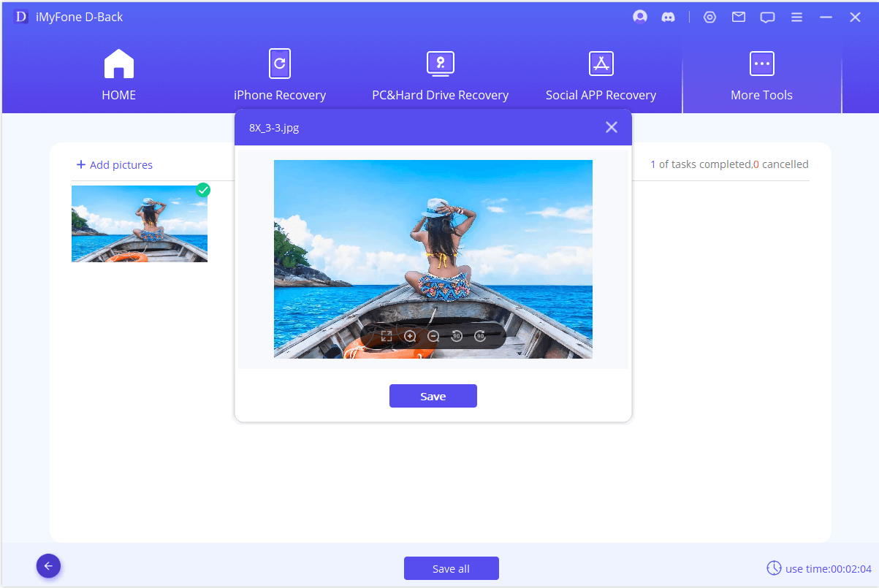This screenshot has width=879, height=588.
Task: Close the 8X_3-3.jpg preview dialog
Action: pyautogui.click(x=612, y=127)
